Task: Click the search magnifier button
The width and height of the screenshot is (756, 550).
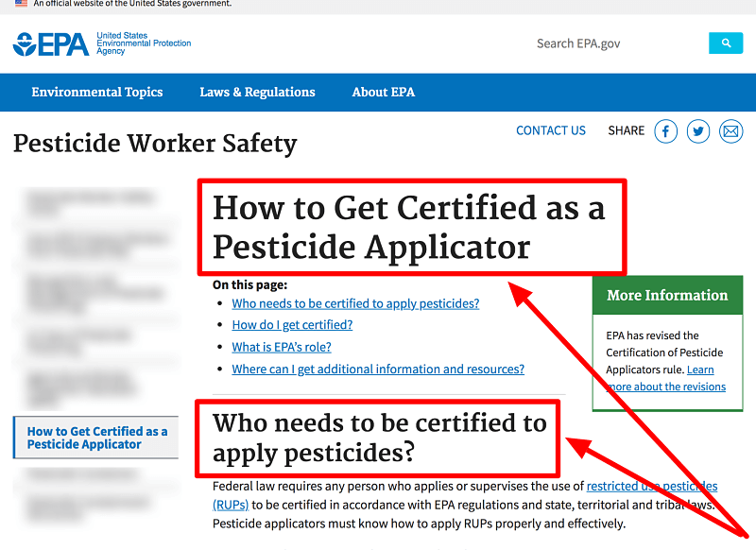Action: point(726,43)
